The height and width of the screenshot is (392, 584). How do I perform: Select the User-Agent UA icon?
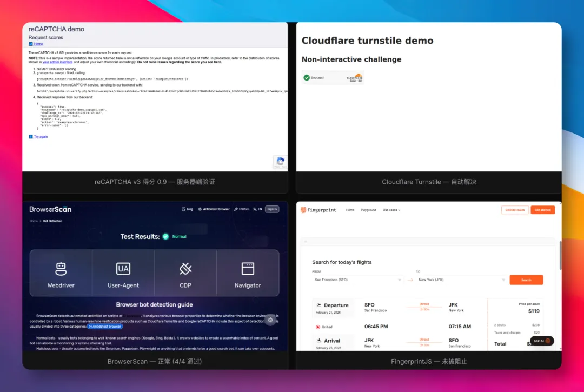point(123,269)
